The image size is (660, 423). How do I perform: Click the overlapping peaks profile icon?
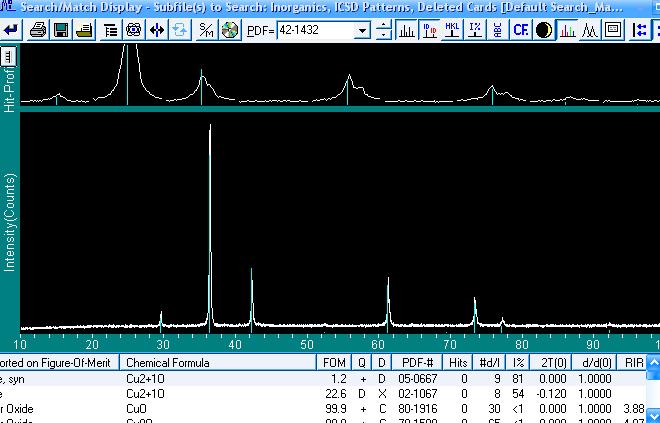click(x=591, y=30)
